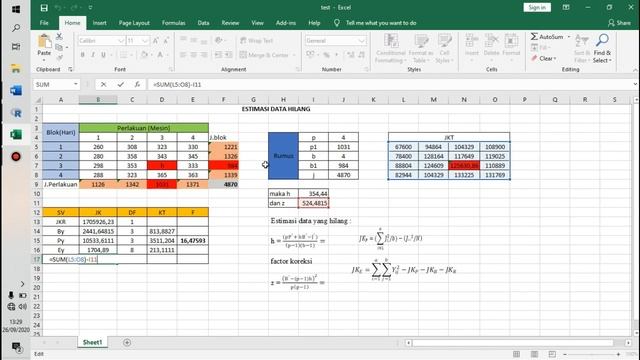Switch to Page Break Preview in the status bar

coord(552,354)
